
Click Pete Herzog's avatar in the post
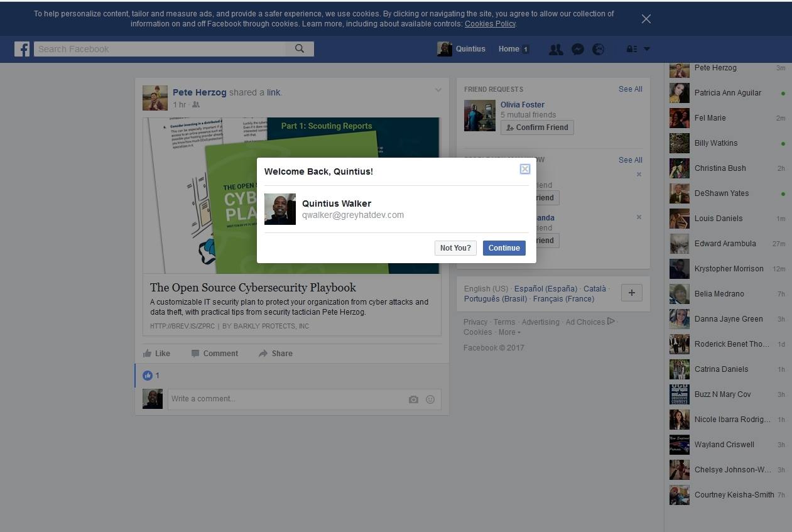pos(155,98)
